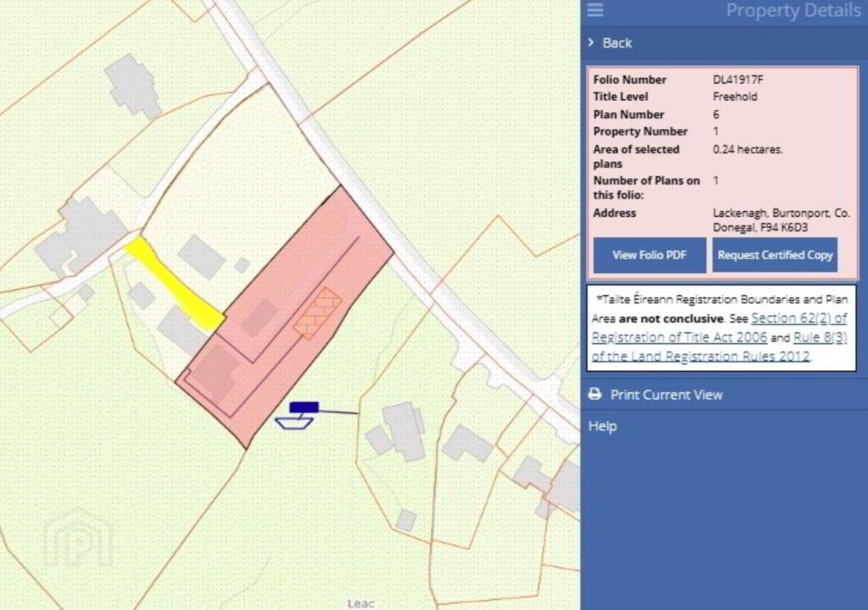Click the orange hatched marker on the map
868x610 pixels.
(x=317, y=313)
